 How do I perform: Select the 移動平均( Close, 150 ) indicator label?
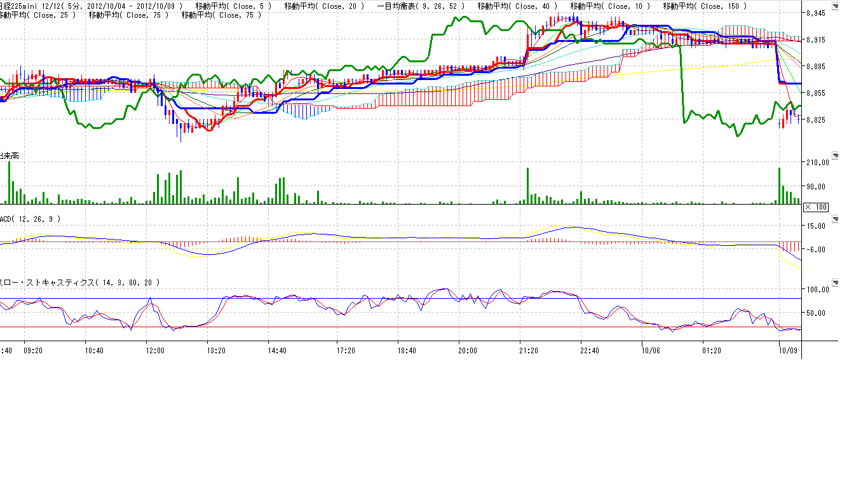click(705, 6)
